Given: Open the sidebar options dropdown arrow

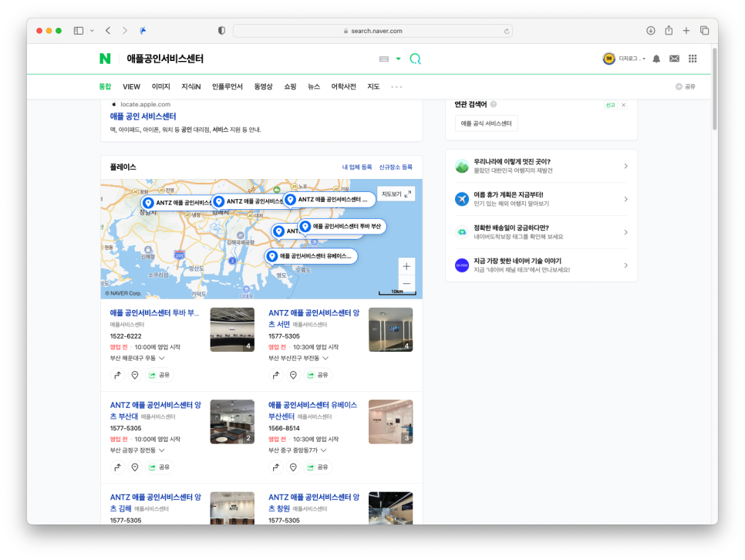Looking at the screenshot, I should tap(92, 30).
